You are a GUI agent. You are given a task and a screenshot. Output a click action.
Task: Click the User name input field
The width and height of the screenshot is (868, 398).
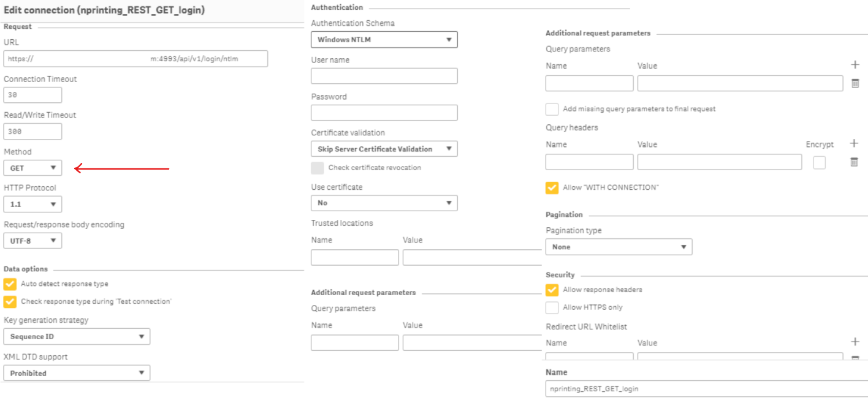(x=384, y=76)
